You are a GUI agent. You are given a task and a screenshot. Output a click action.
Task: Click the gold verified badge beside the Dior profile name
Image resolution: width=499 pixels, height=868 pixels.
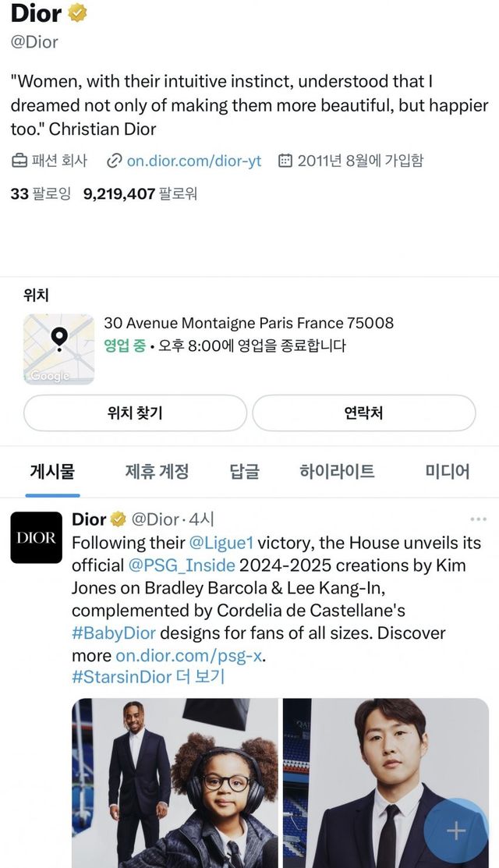pyautogui.click(x=76, y=12)
